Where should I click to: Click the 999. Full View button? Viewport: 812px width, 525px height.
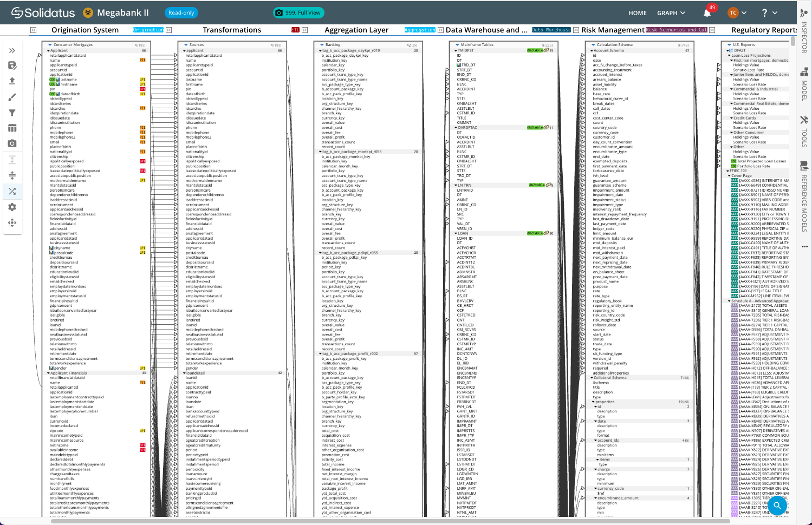298,13
